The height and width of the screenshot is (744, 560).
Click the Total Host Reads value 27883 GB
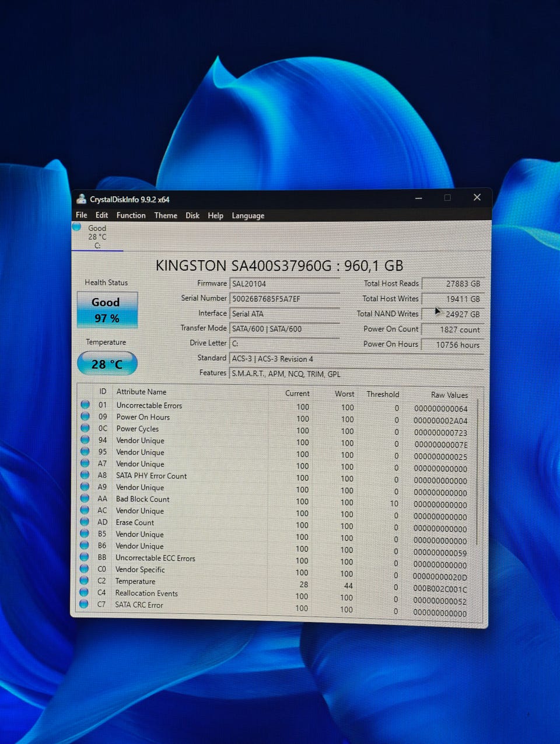(x=453, y=284)
